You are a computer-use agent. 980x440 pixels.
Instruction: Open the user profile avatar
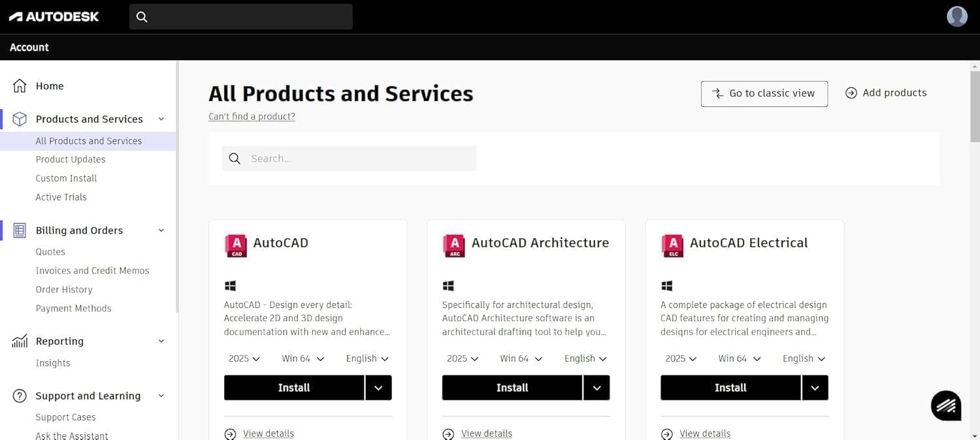(x=957, y=16)
